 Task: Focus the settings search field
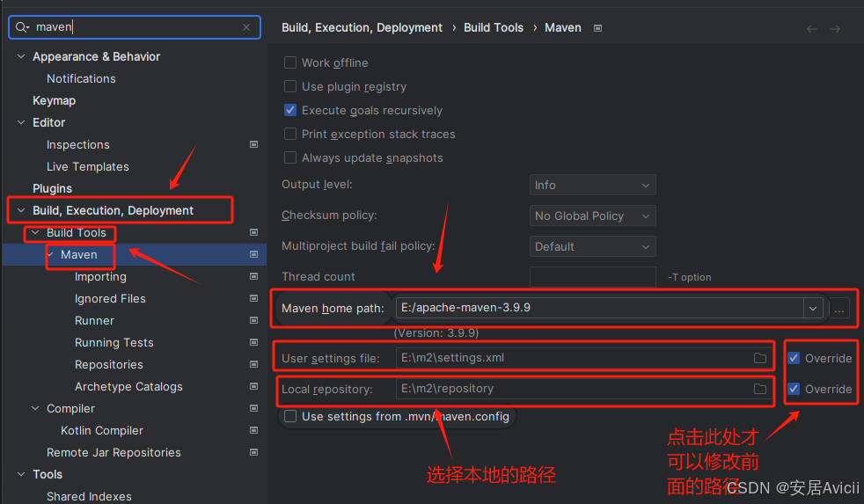(x=135, y=27)
